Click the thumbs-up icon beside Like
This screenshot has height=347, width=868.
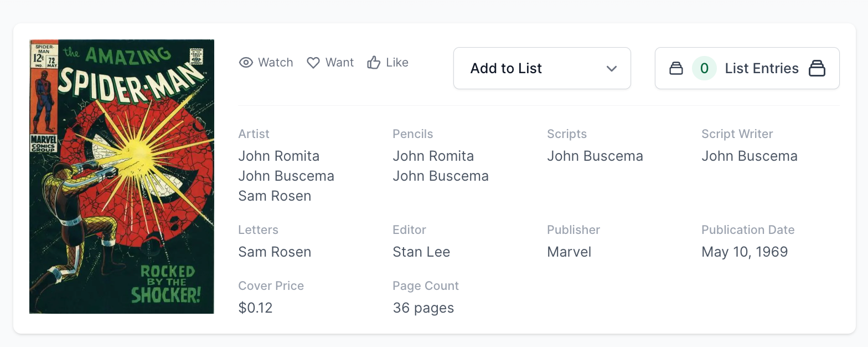pos(374,63)
